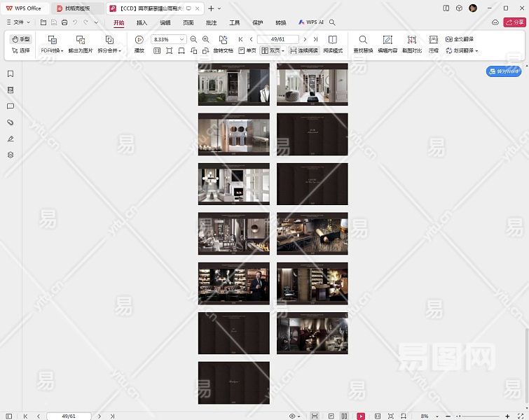
Task: Open the bookmark panel in left sidebar
Action: pyautogui.click(x=11, y=74)
